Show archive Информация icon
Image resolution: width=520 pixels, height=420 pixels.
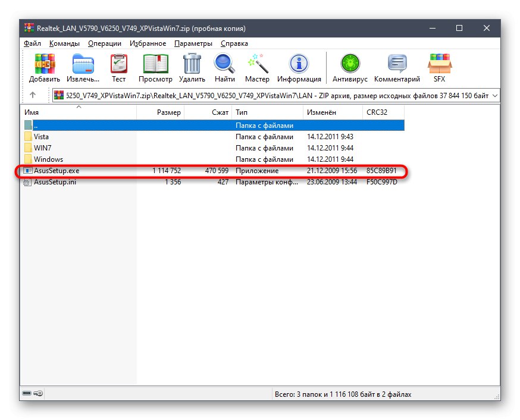[x=299, y=64]
